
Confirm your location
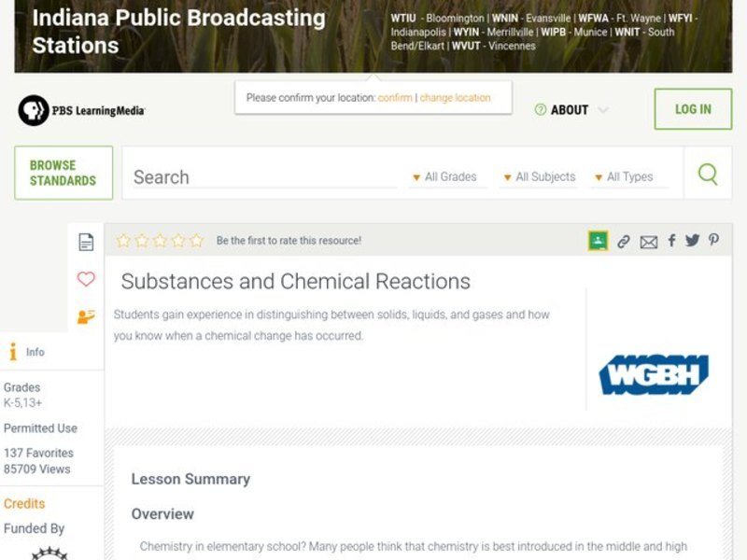coord(394,97)
